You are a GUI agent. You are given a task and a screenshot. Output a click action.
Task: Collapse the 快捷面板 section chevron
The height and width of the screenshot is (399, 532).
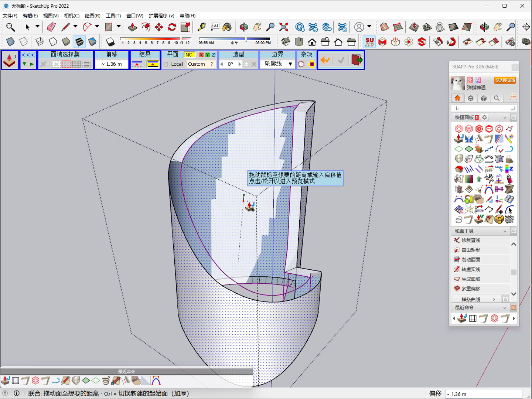click(x=505, y=117)
